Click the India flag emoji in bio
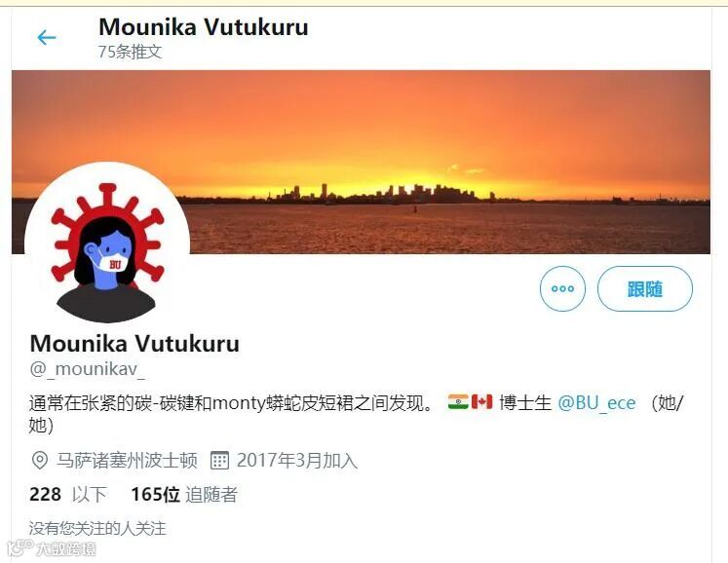The height and width of the screenshot is (563, 728). coord(458,401)
